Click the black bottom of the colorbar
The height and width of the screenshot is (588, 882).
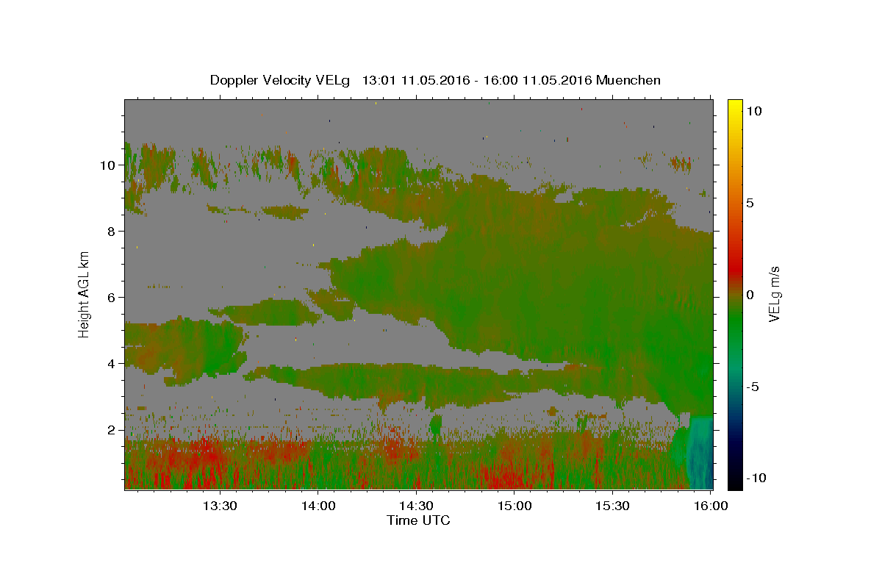tap(735, 483)
